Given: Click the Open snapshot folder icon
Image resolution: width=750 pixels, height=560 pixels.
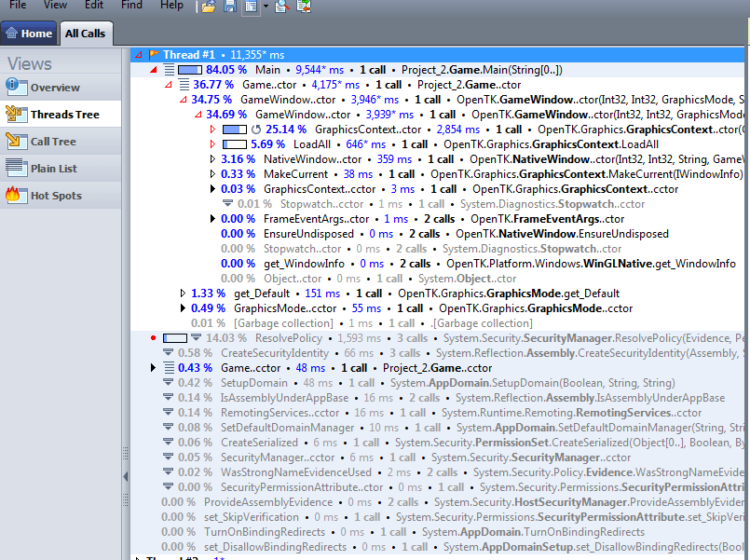Looking at the screenshot, I should click(209, 7).
